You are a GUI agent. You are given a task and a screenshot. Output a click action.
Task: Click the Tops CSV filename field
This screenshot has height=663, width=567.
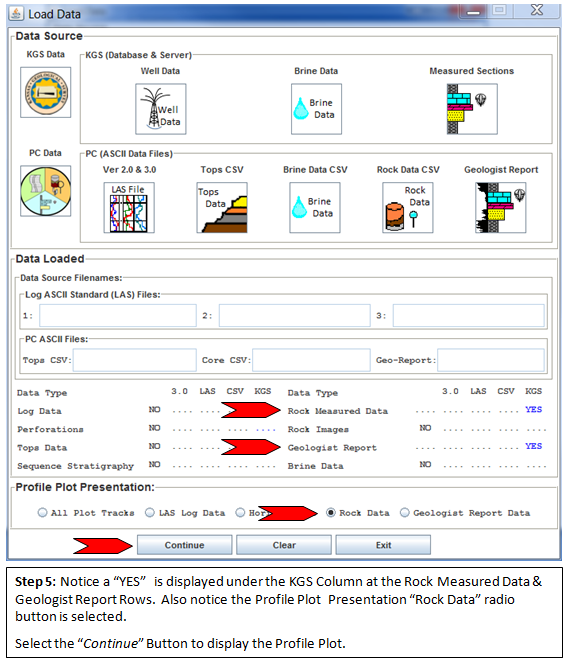pos(134,360)
